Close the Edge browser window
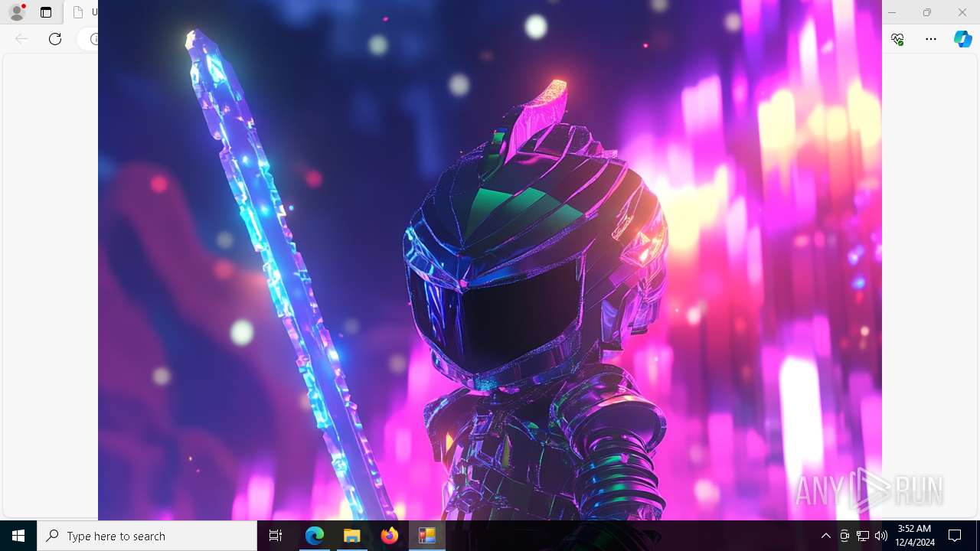Image resolution: width=980 pixels, height=551 pixels. (x=962, y=12)
